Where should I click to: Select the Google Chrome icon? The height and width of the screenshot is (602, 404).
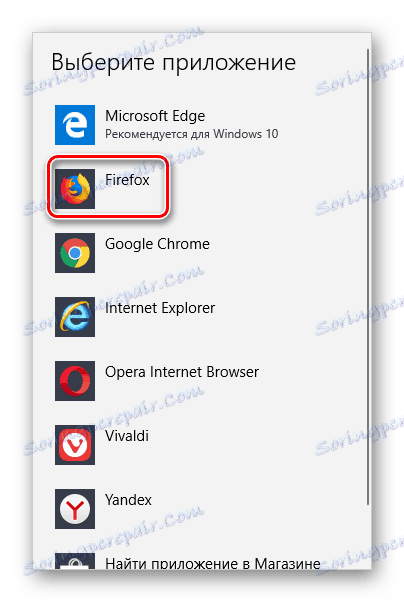click(x=75, y=253)
